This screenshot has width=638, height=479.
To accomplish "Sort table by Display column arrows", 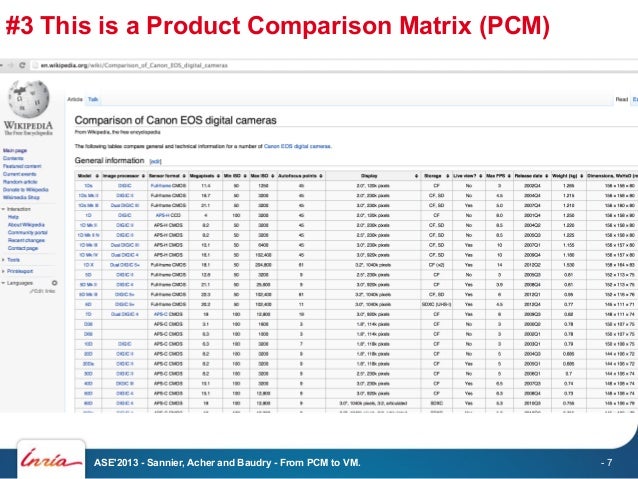I will pos(416,176).
